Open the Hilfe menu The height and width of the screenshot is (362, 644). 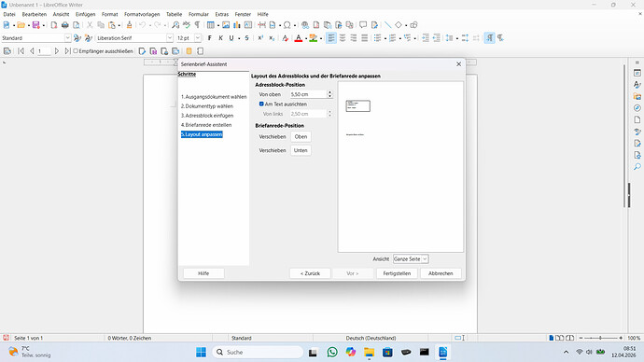[x=263, y=14]
